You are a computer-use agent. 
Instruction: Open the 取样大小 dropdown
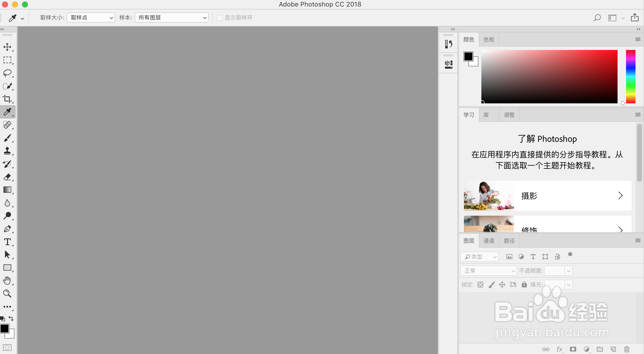[x=91, y=18]
